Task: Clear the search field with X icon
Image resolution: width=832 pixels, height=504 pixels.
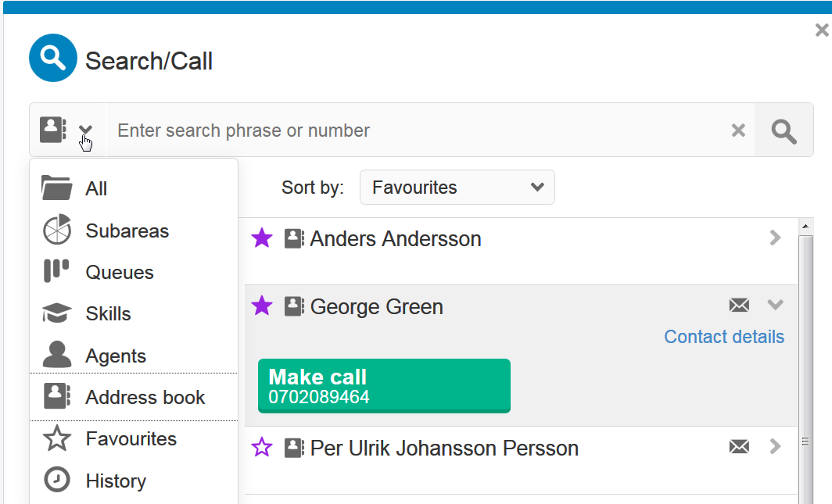Action: point(738,130)
